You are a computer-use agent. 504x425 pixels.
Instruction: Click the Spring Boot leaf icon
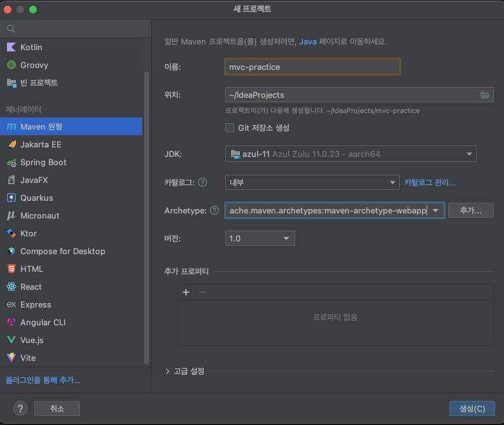(11, 163)
